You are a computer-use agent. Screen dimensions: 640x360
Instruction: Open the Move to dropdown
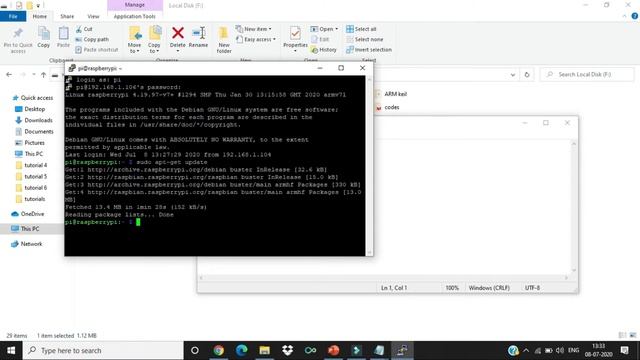(x=134, y=40)
